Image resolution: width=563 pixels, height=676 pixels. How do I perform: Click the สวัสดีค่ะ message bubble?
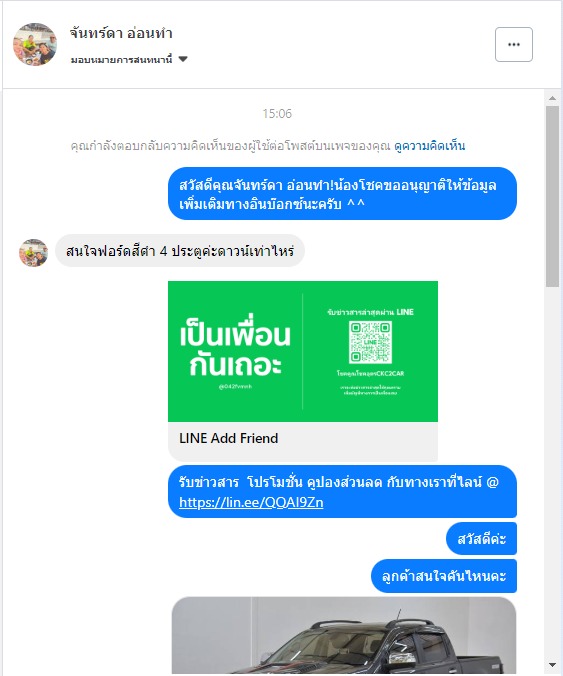(x=481, y=539)
